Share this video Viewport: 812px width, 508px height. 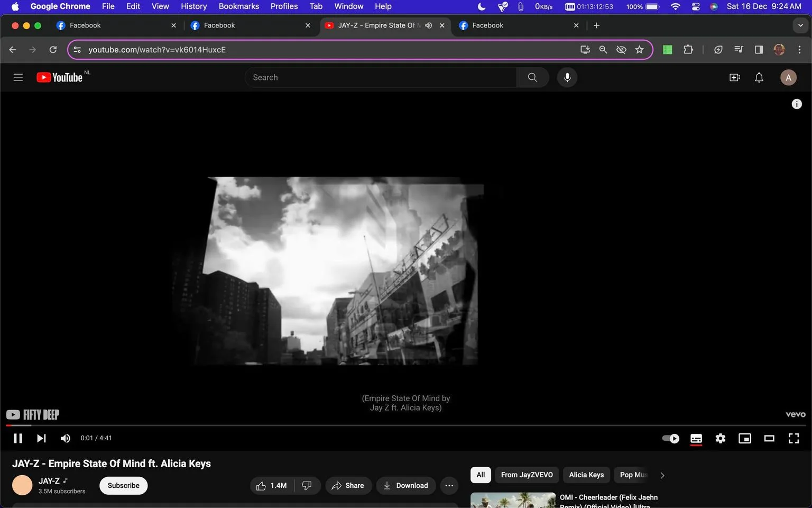pyautogui.click(x=348, y=485)
